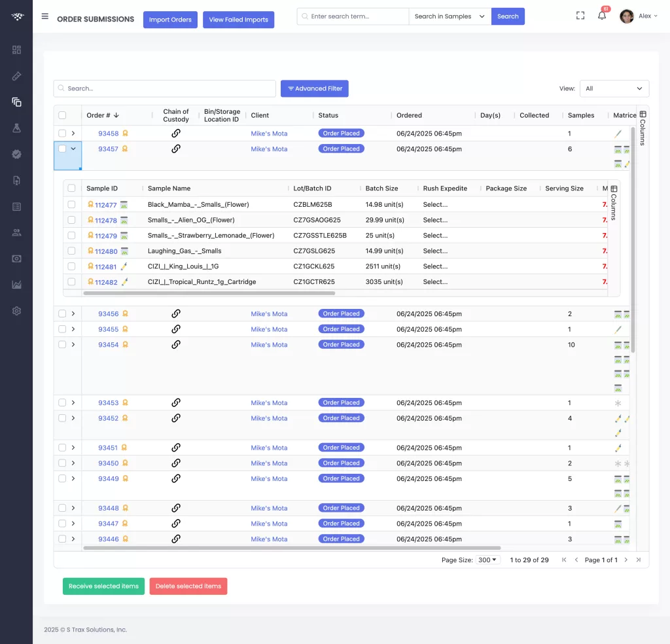This screenshot has height=644, width=670.
Task: Click the sort arrow on Order # column
Action: click(116, 115)
